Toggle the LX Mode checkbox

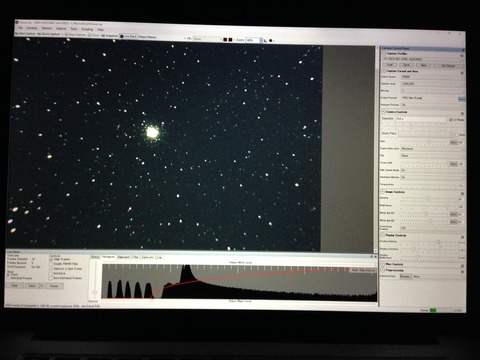pos(451,119)
